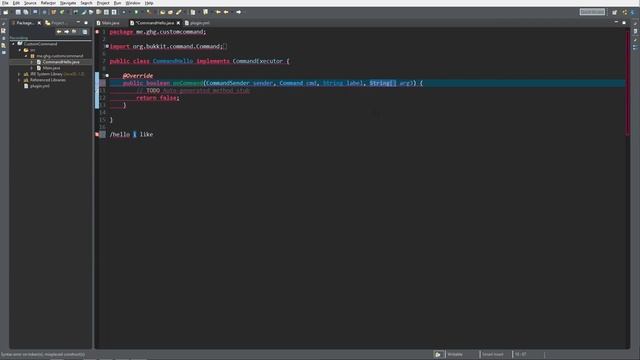The image size is (640, 360).
Task: Click the Quick Access search field
Action: coord(592,12)
